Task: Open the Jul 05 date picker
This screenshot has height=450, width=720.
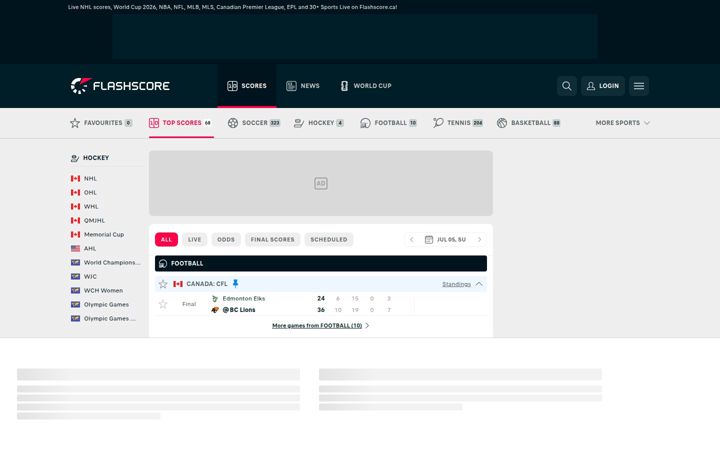Action: [445, 240]
